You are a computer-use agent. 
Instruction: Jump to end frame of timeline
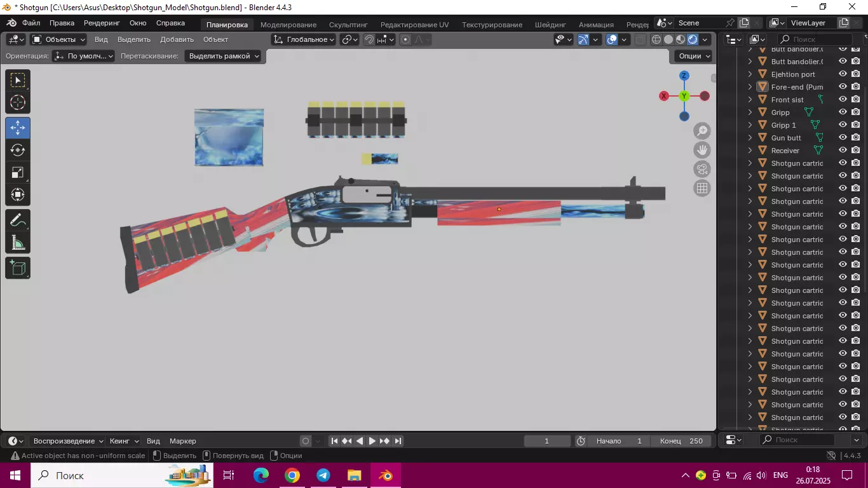pos(398,441)
